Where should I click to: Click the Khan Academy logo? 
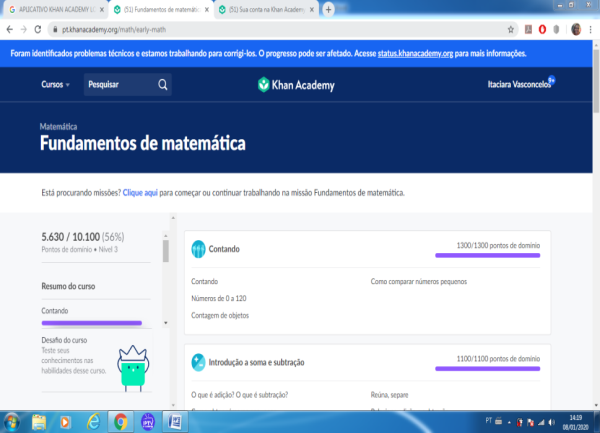point(296,85)
